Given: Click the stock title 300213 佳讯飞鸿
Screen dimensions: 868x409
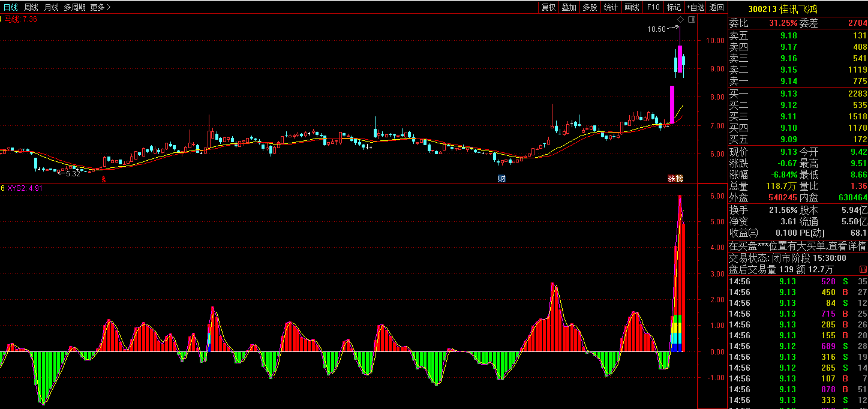Looking at the screenshot, I should click(782, 9).
